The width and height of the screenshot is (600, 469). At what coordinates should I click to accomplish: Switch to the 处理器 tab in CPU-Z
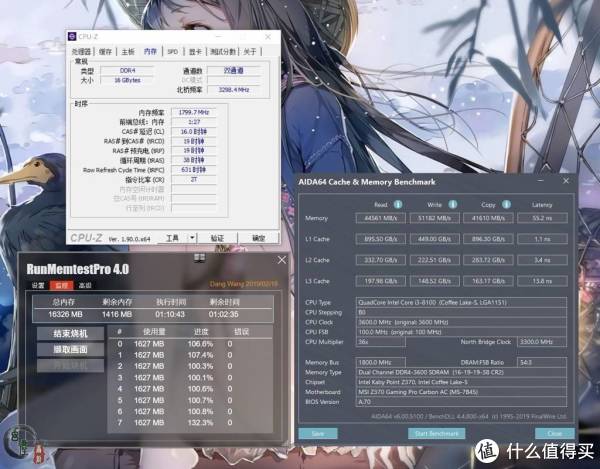tap(81, 52)
